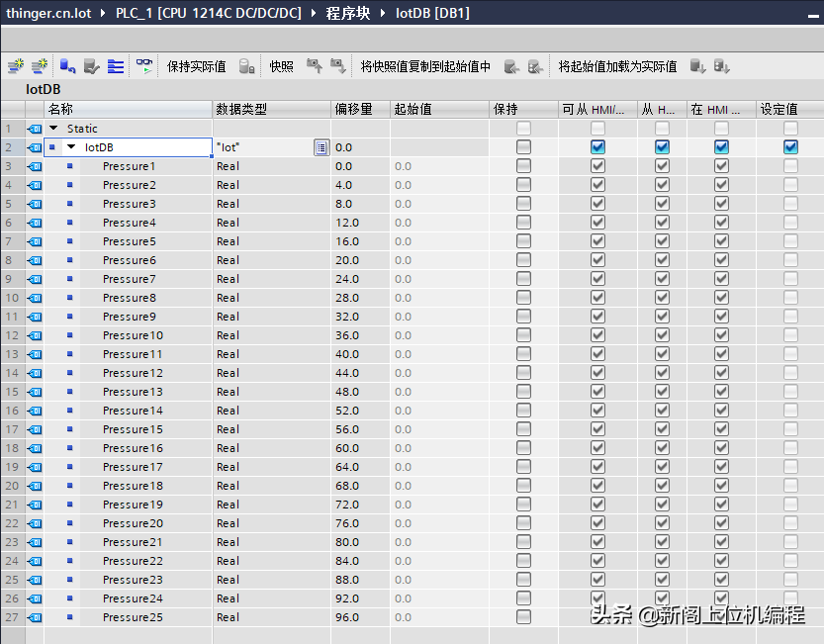Click the blue square marker beside Pressure5
Viewport: 824px width, 644px height.
pos(70,241)
